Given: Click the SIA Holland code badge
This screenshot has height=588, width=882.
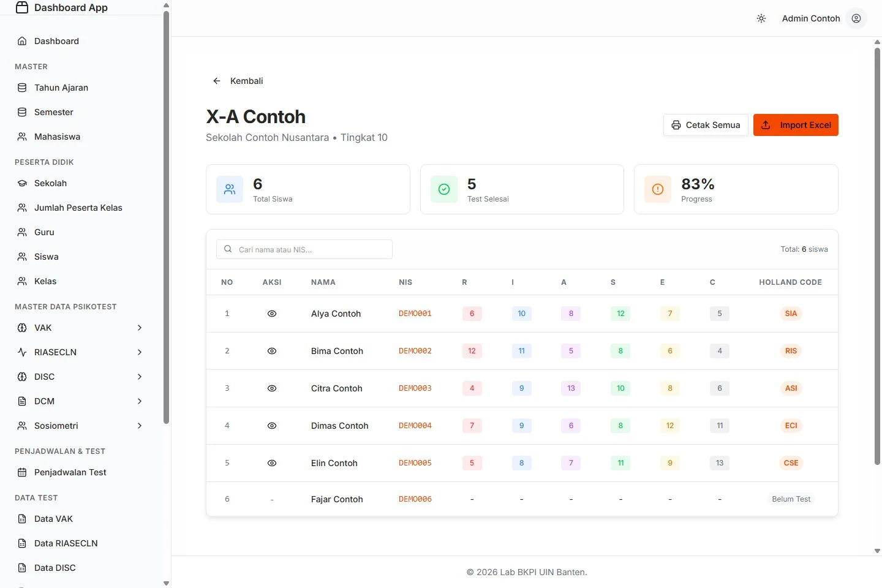Looking at the screenshot, I should (791, 314).
